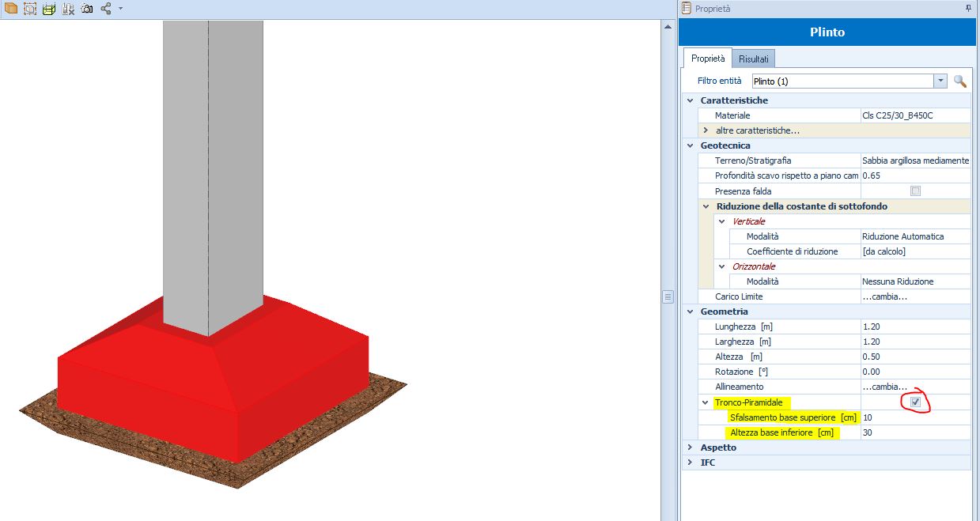This screenshot has height=521, width=980.
Task: Click the share icon in toolbar
Action: 106,9
